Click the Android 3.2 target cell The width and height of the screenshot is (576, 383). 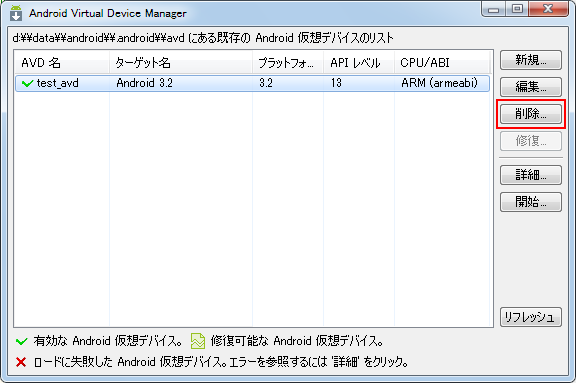(144, 83)
